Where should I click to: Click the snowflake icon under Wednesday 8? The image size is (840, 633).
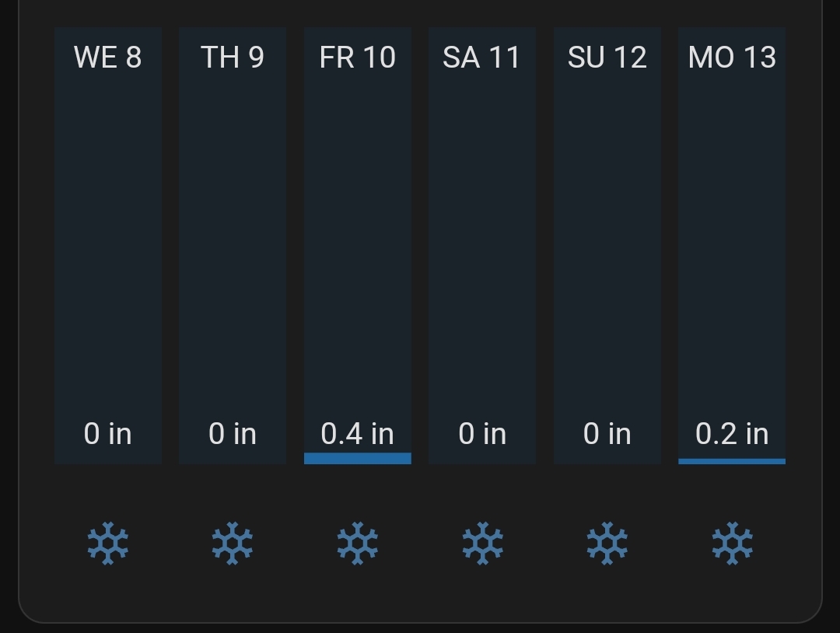108,543
